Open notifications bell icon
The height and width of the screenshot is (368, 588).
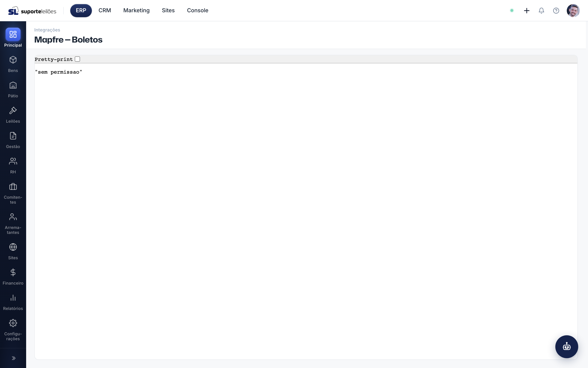541,10
